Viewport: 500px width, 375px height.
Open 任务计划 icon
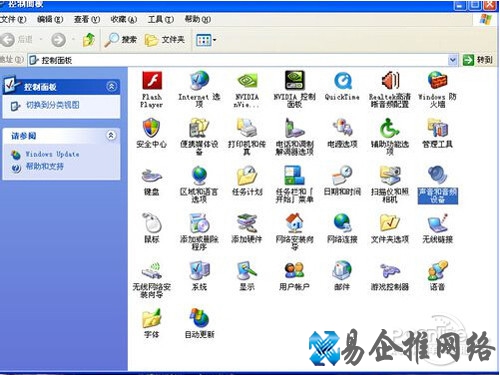pos(247,181)
